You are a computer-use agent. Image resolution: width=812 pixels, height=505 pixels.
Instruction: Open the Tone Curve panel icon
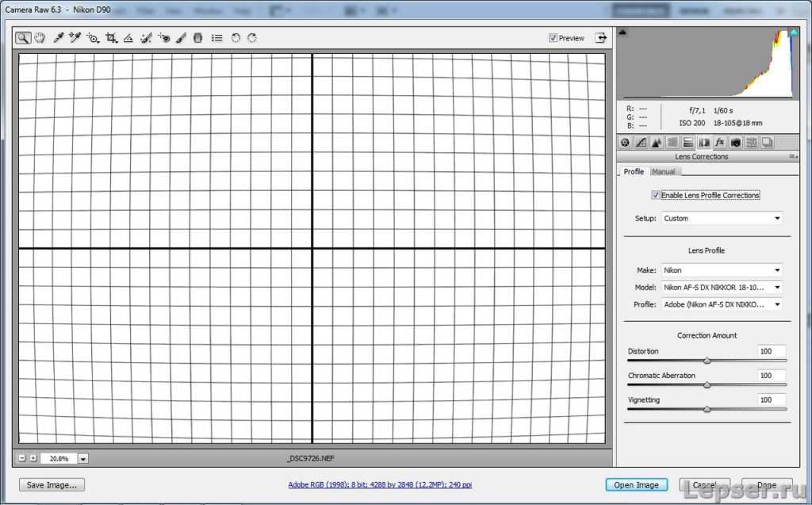(641, 143)
